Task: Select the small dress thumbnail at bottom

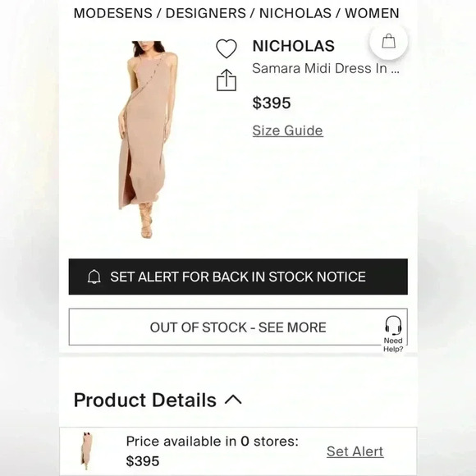Action: [x=86, y=451]
